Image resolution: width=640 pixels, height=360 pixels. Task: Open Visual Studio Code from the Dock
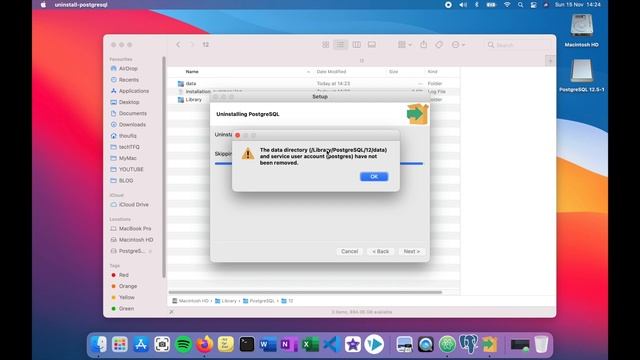pyautogui.click(x=331, y=344)
